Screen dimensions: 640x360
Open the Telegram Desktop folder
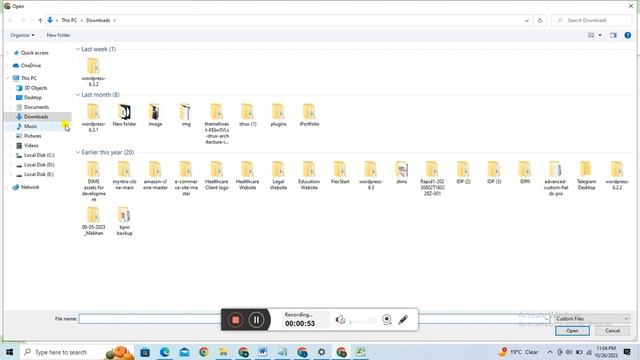pos(587,175)
